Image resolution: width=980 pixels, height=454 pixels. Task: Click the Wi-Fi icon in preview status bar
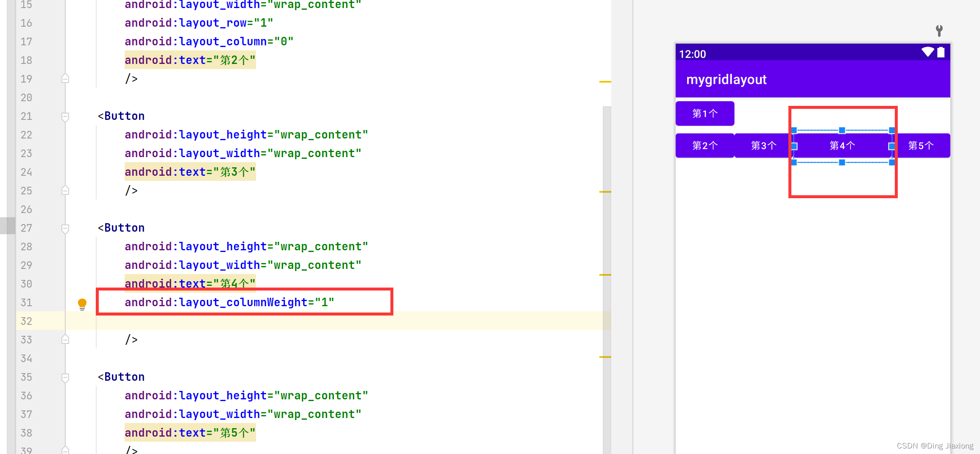928,52
